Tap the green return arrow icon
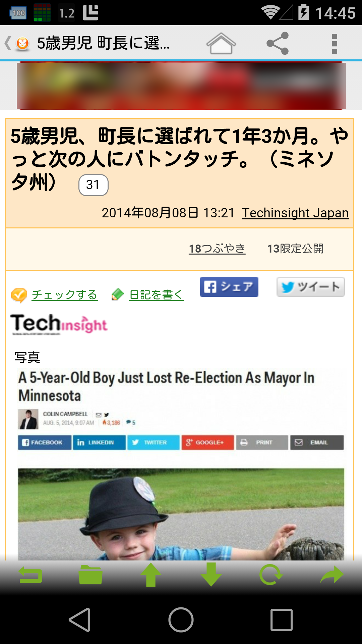Viewport: 362px width, 644px height. point(30,575)
